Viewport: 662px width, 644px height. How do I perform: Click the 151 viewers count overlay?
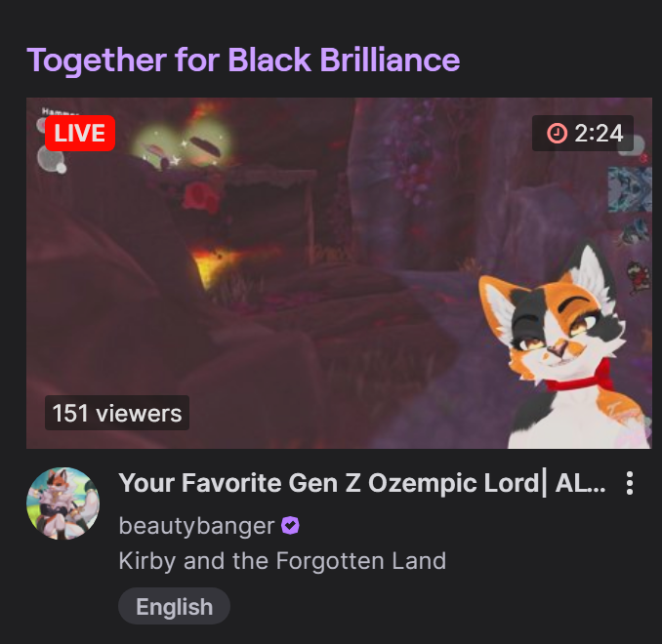click(117, 413)
